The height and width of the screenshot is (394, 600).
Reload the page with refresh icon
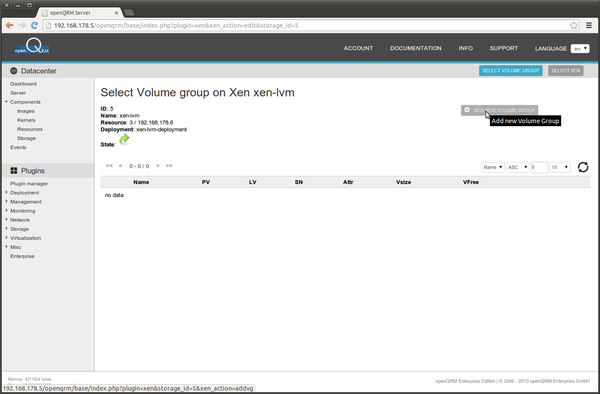34,25
